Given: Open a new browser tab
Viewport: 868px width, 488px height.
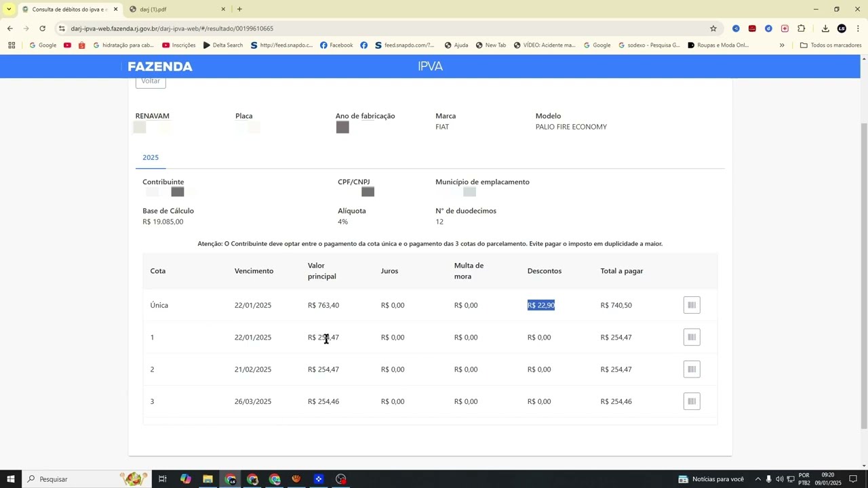Looking at the screenshot, I should (x=239, y=9).
